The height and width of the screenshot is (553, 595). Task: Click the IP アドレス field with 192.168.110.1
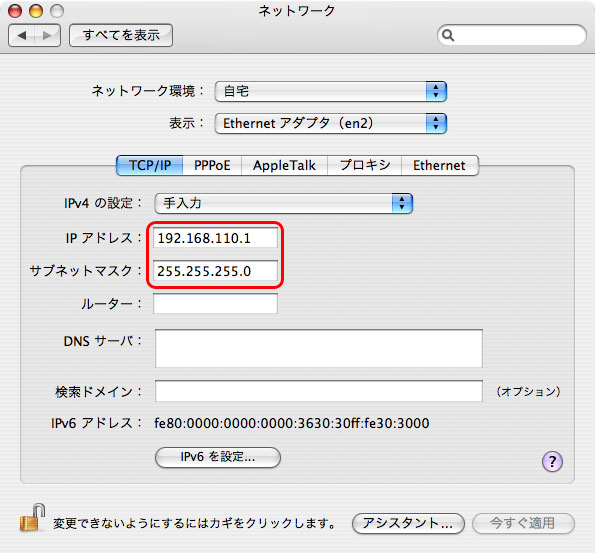coord(215,238)
